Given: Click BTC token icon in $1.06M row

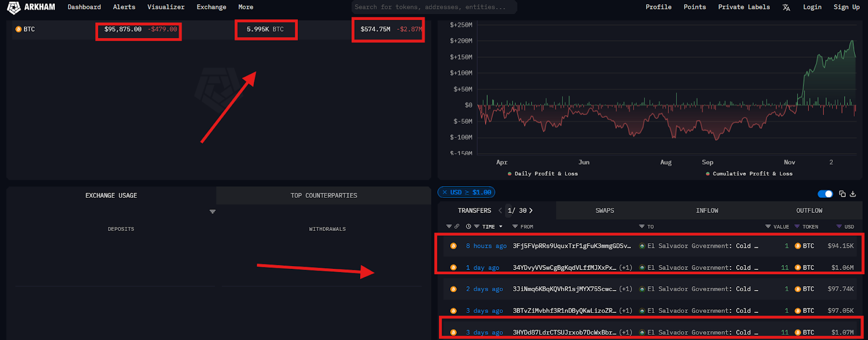Looking at the screenshot, I should (798, 268).
